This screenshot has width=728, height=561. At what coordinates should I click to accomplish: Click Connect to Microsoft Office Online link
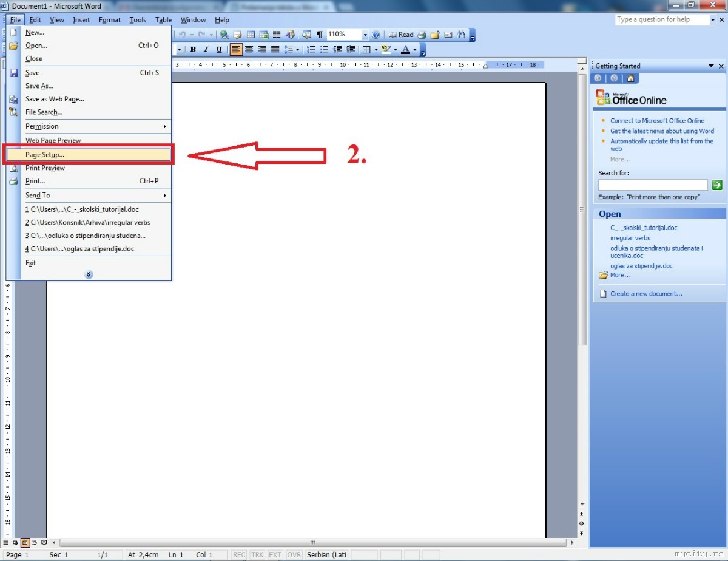click(x=657, y=121)
